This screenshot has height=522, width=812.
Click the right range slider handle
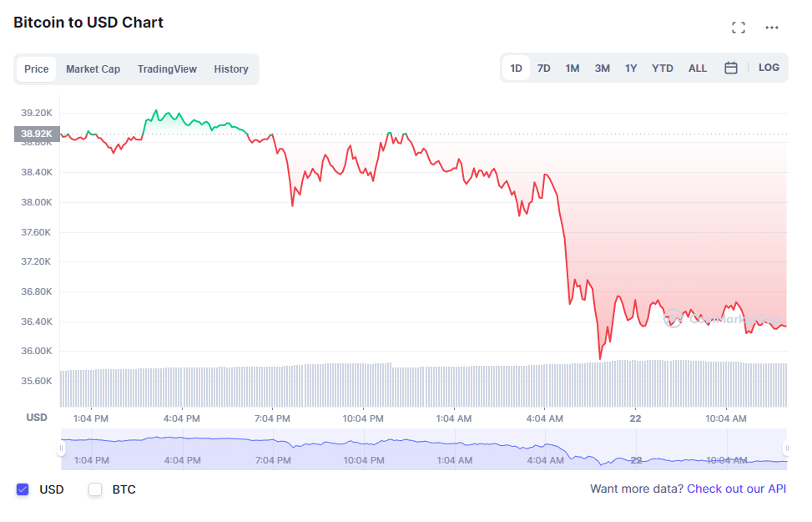point(786,449)
